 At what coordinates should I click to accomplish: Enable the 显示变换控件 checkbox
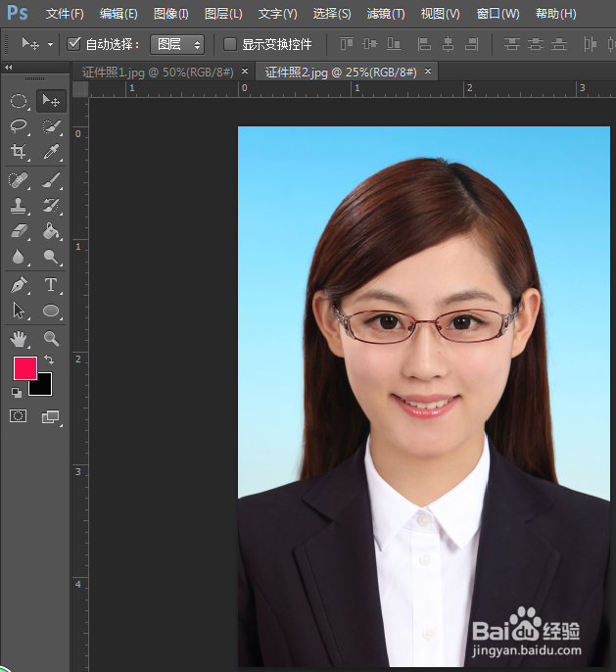[229, 44]
